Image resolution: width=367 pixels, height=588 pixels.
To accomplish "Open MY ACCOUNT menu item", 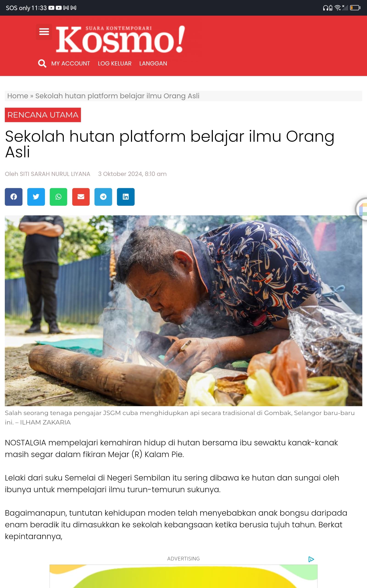I will 71,63.
